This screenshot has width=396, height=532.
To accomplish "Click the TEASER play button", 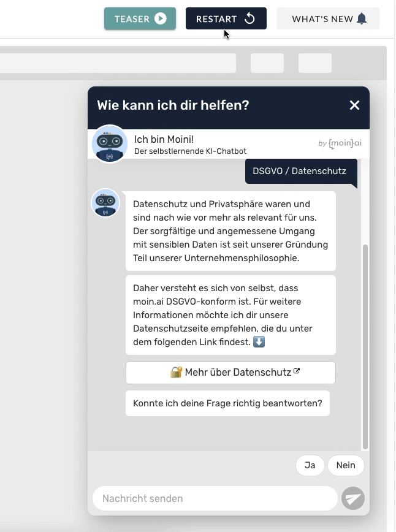I will [x=140, y=18].
